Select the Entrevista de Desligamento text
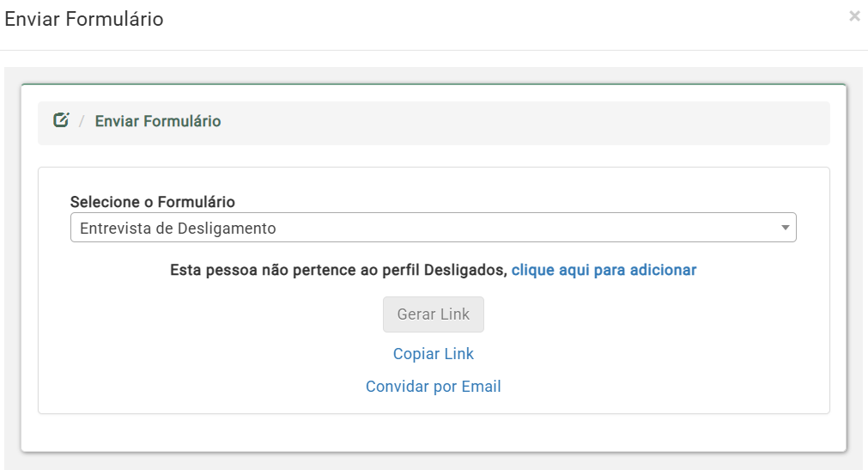 pos(178,229)
